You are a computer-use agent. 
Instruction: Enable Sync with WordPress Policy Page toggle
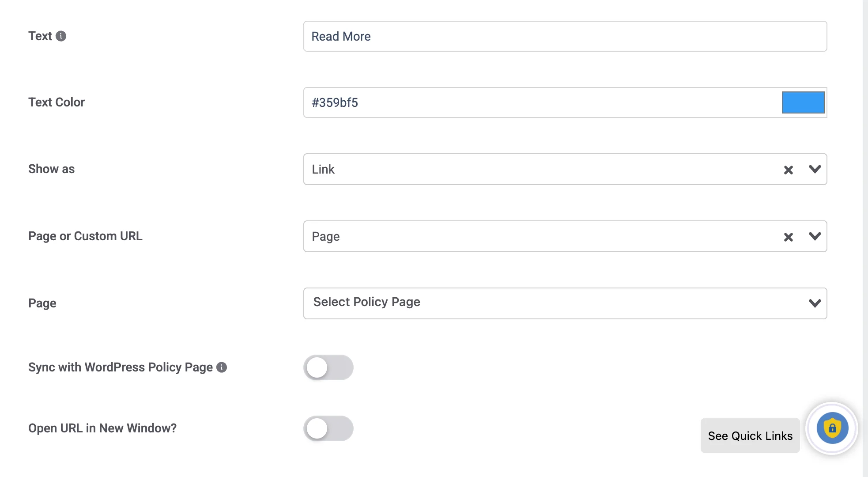click(328, 367)
